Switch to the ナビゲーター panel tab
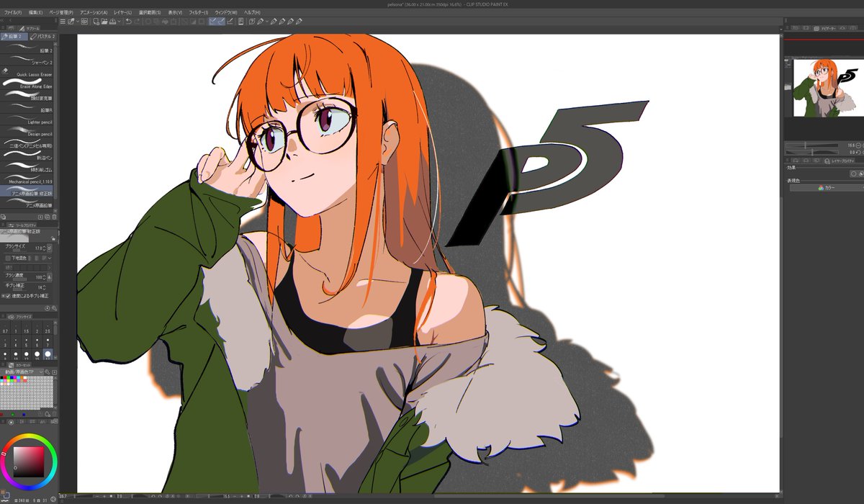 826,28
